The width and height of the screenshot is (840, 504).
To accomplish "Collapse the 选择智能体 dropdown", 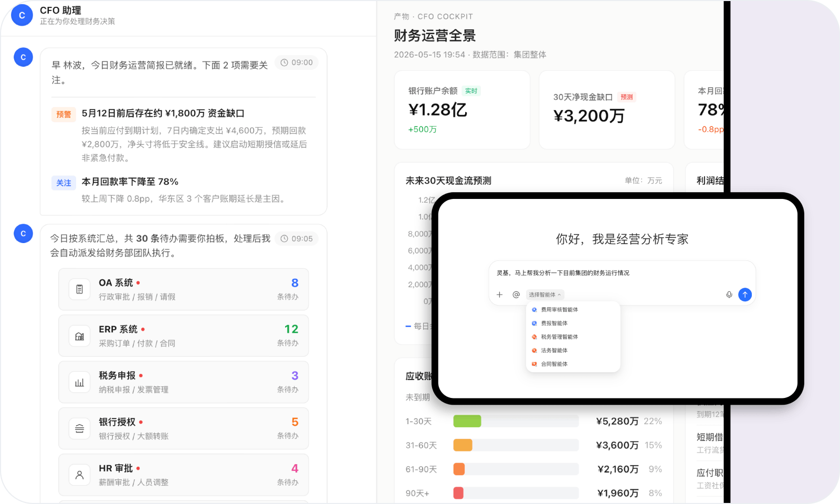I will [545, 295].
